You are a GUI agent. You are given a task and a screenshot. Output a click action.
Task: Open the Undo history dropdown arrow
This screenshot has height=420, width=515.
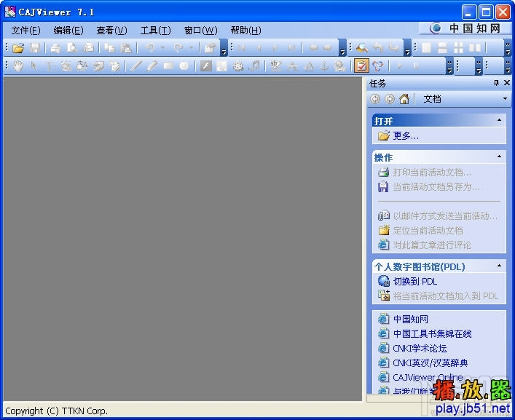point(162,48)
